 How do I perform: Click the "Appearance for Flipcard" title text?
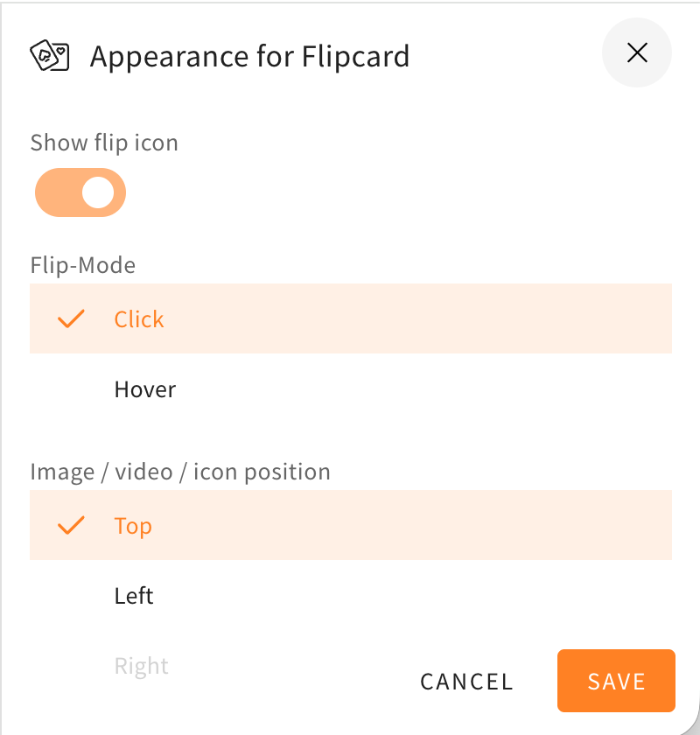tap(249, 58)
